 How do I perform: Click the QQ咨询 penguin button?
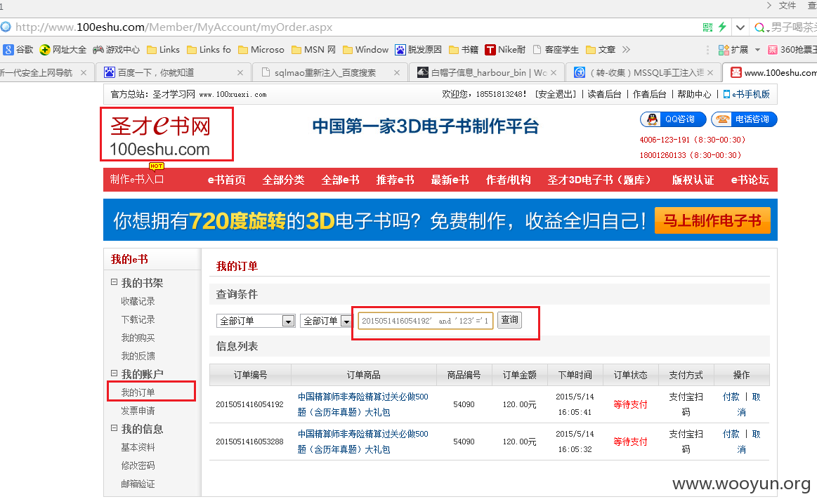pyautogui.click(x=673, y=119)
